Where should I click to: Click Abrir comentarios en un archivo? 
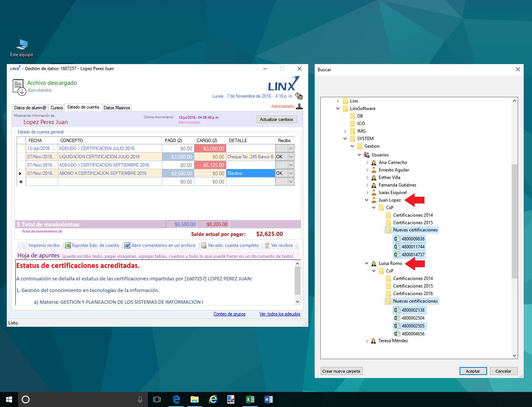(x=160, y=245)
